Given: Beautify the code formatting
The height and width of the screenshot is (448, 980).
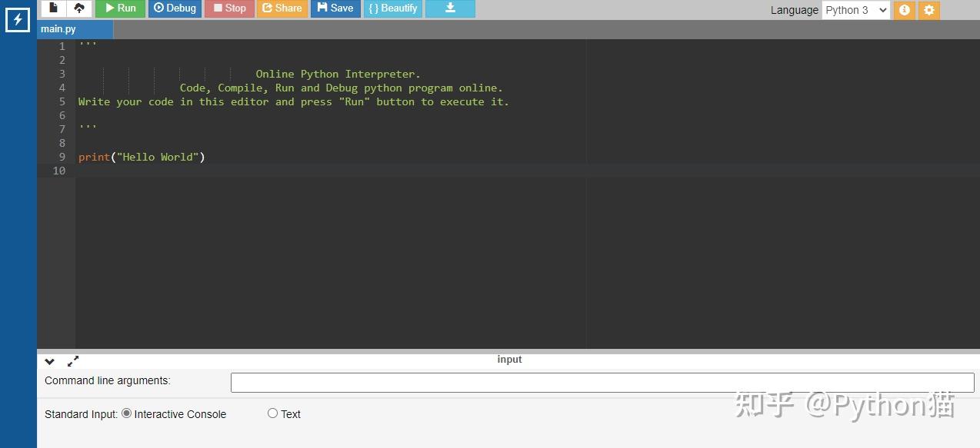Looking at the screenshot, I should (x=392, y=8).
